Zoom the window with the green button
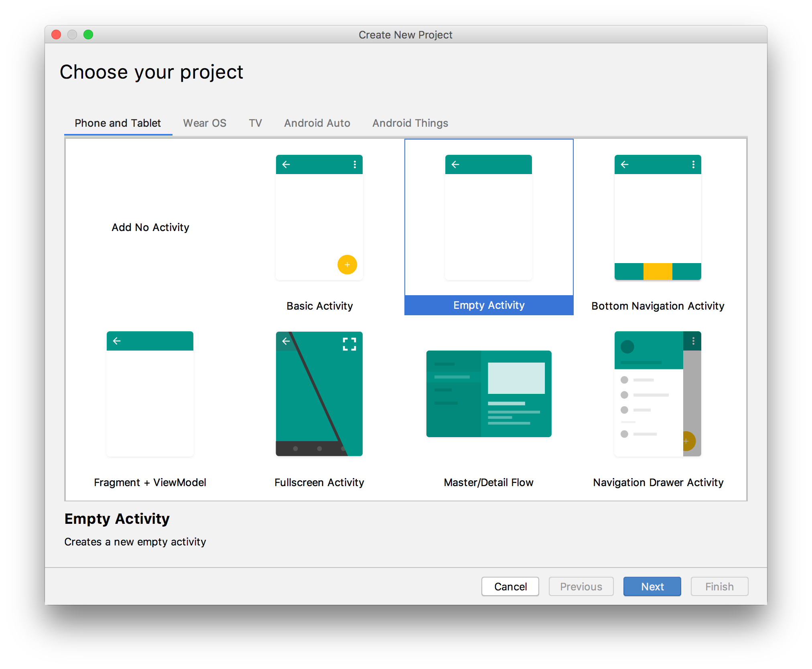The image size is (812, 669). click(x=88, y=34)
